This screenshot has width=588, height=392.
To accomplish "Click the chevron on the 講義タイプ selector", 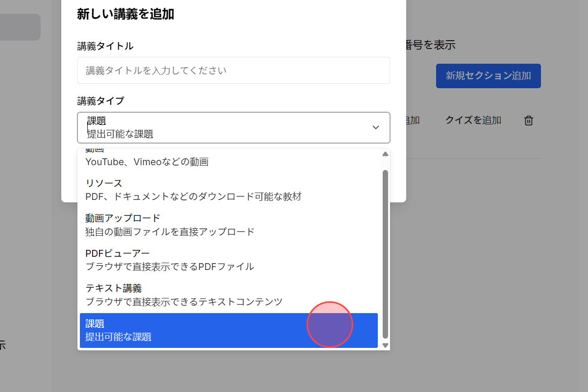I will (376, 127).
